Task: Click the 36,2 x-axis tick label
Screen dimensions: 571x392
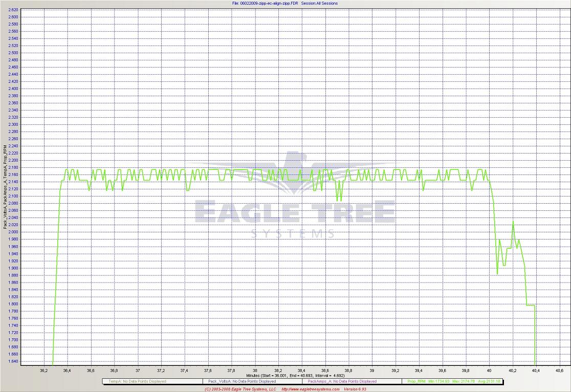Action: tap(44, 370)
